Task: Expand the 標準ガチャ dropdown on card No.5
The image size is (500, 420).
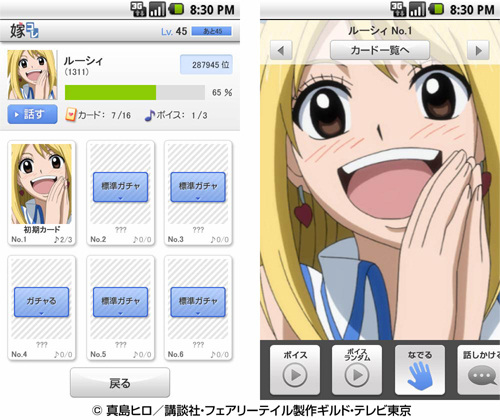Action: [120, 302]
